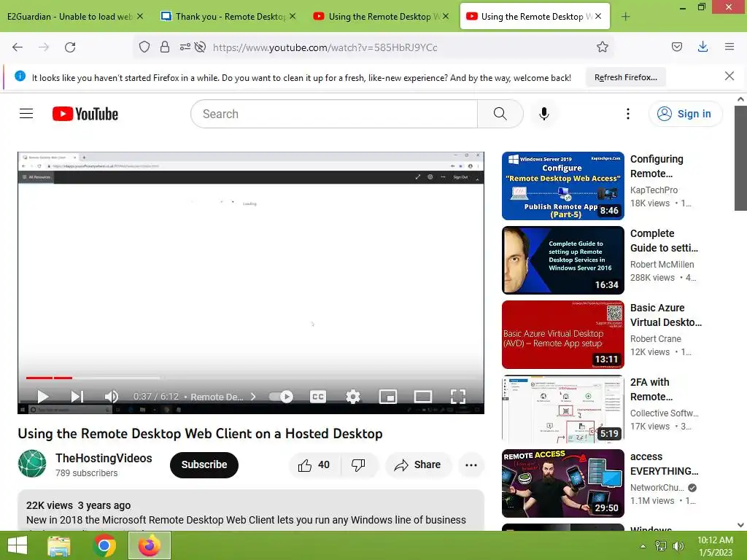Click KapTechPro channel name
This screenshot has height=560, width=747.
pos(654,190)
